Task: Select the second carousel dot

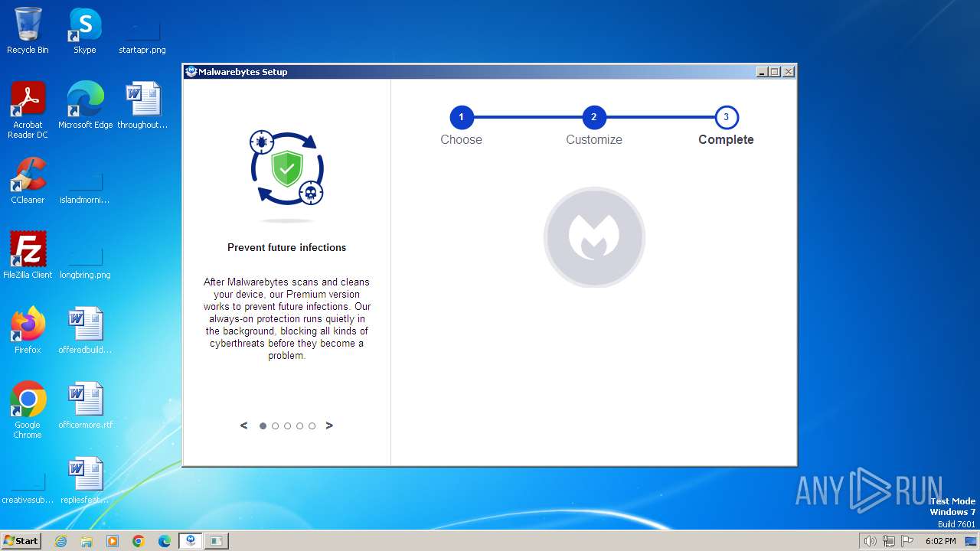Action: click(275, 426)
